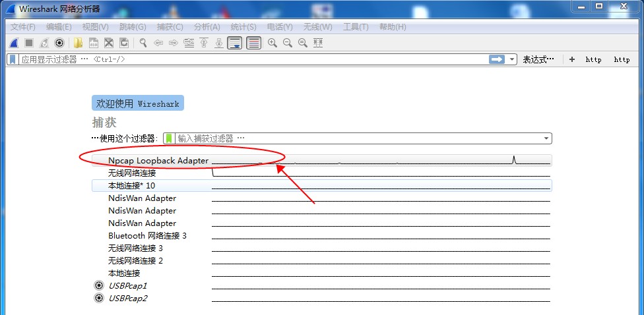Select 本地连接 interface row
644x315 pixels.
tap(321, 273)
